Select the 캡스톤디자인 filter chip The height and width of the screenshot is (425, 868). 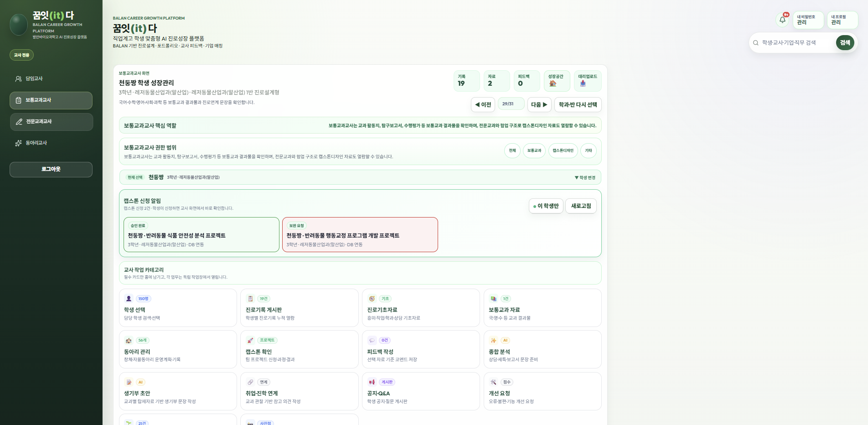[563, 150]
